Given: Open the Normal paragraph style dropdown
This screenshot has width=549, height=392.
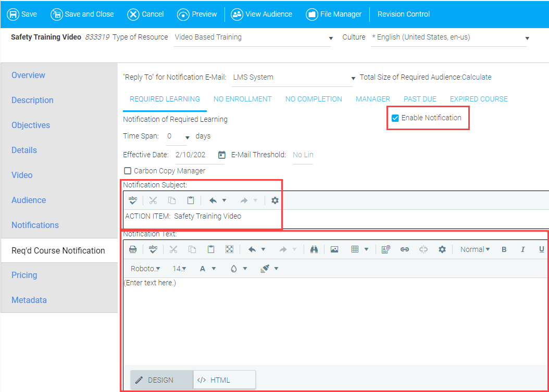Looking at the screenshot, I should coord(475,249).
